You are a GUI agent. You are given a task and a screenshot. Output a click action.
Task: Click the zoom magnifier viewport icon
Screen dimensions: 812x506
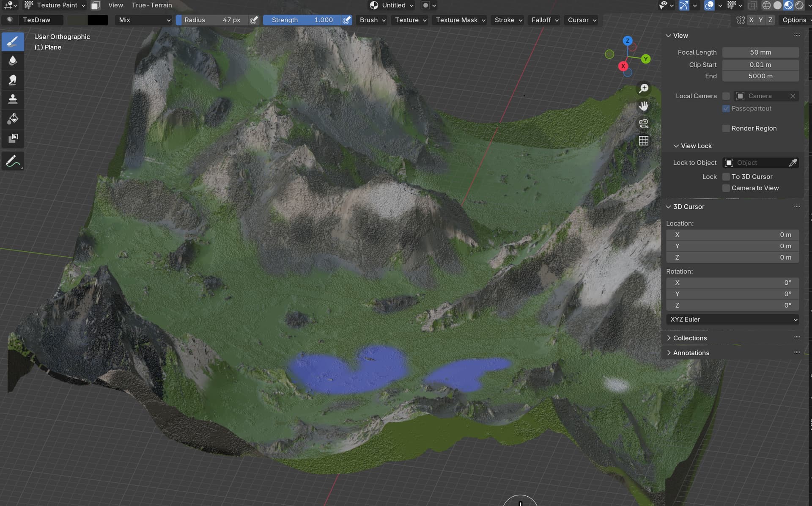[x=643, y=88]
